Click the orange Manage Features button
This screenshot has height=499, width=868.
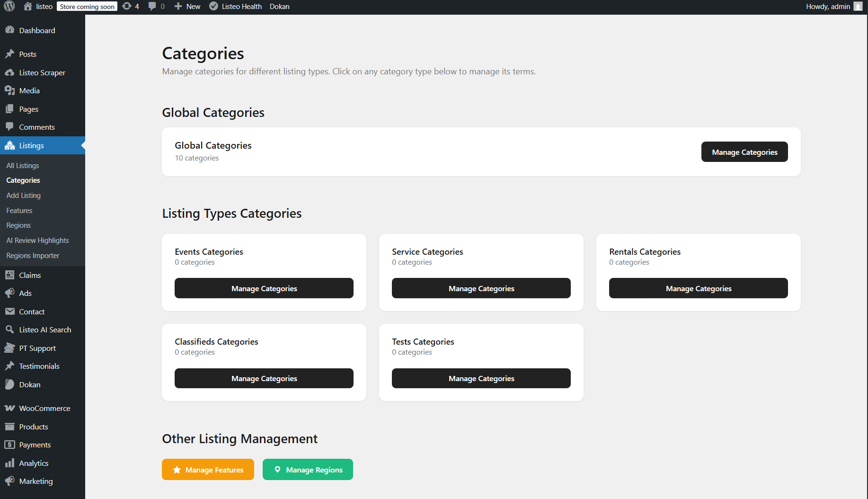pos(208,470)
